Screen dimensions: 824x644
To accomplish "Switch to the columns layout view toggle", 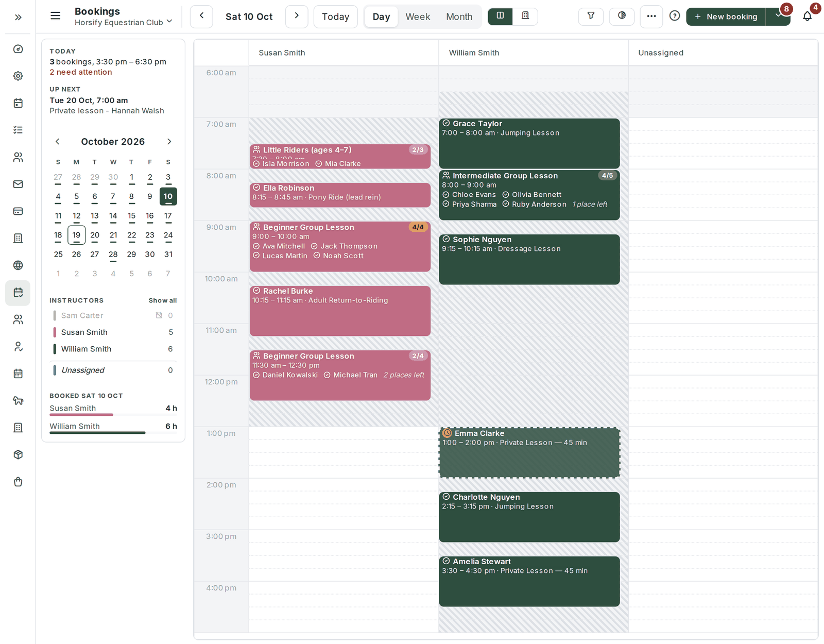I will click(500, 16).
